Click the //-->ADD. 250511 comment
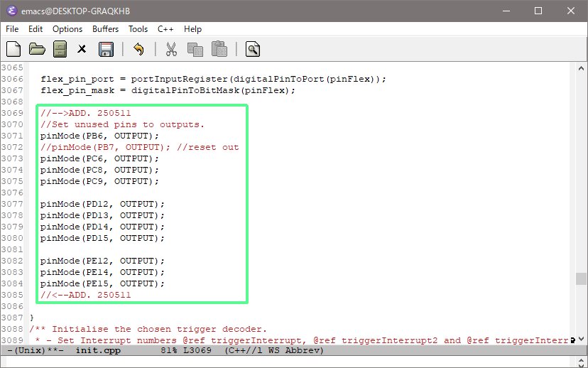This screenshot has height=368, width=588. point(85,113)
